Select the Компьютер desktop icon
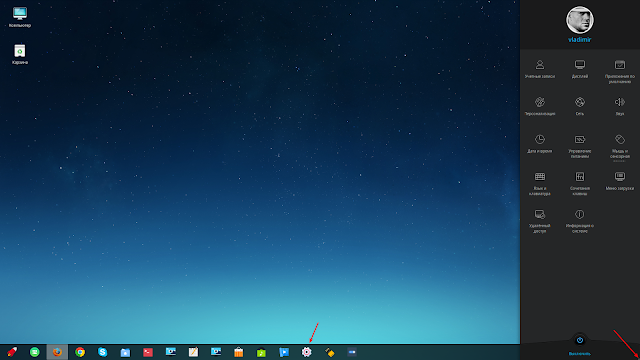 click(20, 17)
